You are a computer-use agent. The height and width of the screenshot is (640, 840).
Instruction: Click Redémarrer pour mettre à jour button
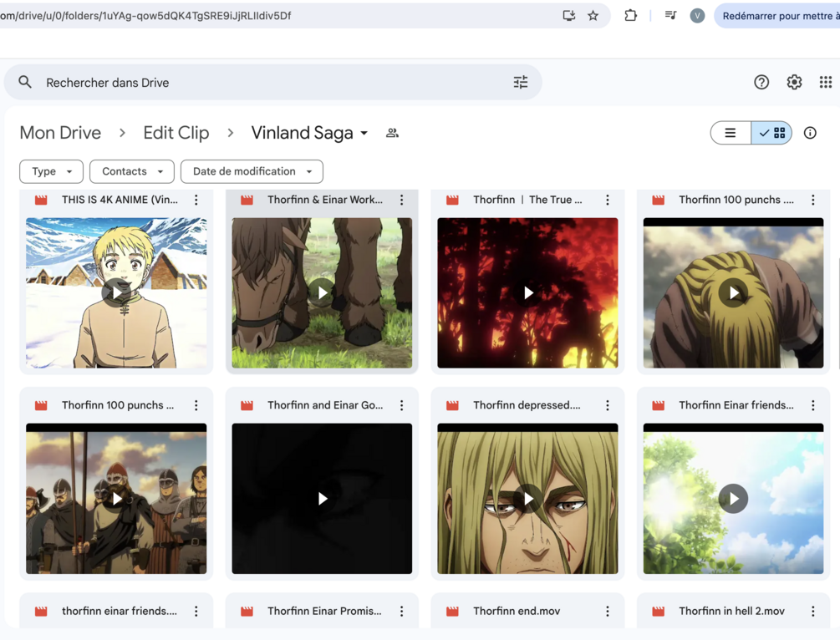coord(777,16)
